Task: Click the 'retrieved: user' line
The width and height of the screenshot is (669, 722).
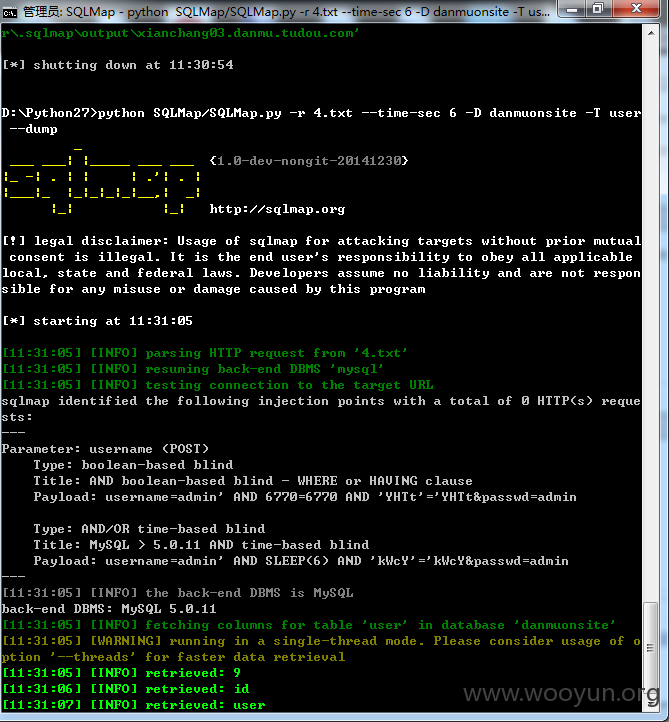Action: coord(134,705)
